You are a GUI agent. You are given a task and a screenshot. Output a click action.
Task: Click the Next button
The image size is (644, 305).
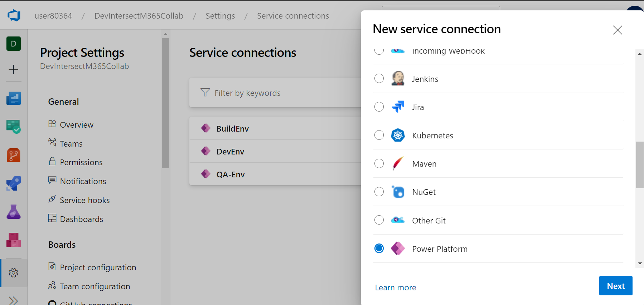(x=615, y=286)
